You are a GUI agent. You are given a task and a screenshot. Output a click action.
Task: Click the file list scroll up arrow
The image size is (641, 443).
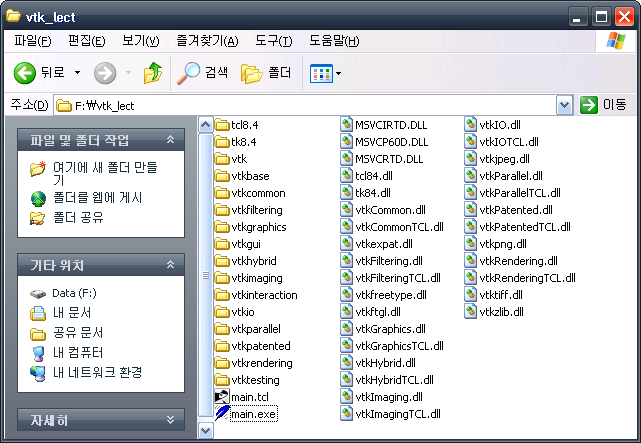coord(205,125)
